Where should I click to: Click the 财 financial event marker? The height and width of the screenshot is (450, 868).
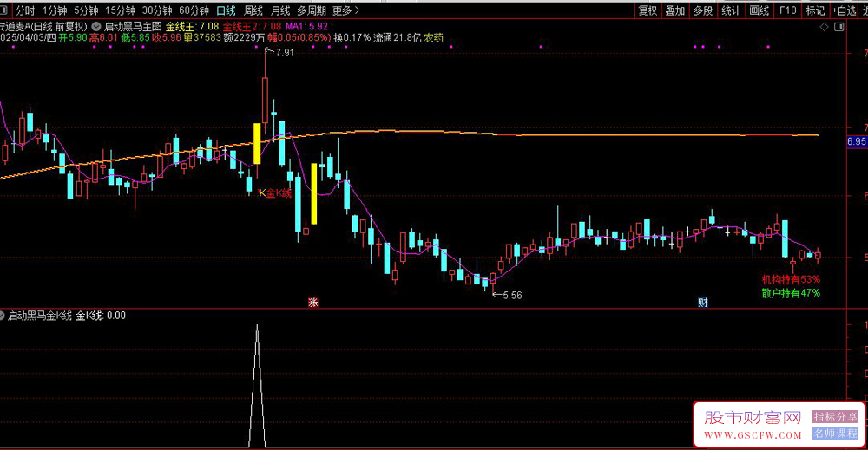pyautogui.click(x=702, y=303)
